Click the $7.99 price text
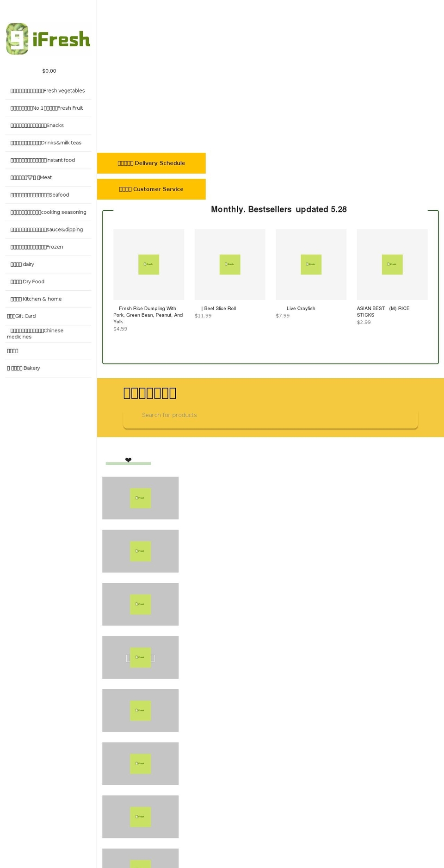The image size is (444, 868). click(x=283, y=316)
